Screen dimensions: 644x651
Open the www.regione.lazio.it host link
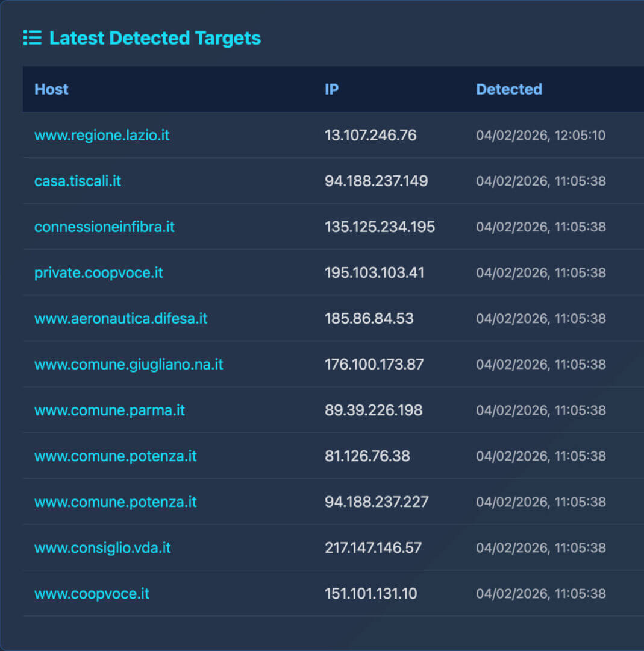coord(102,135)
